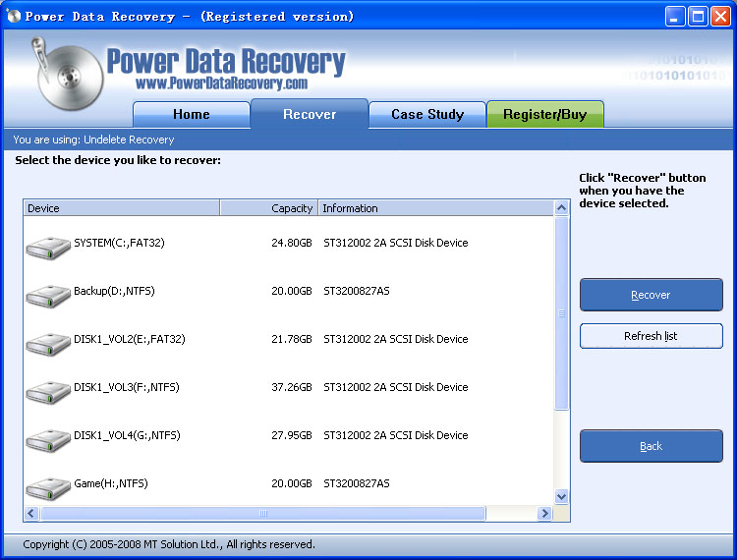Select the Backup(D:,NTFS) device row
Screen dimensions: 737x560
289,297
